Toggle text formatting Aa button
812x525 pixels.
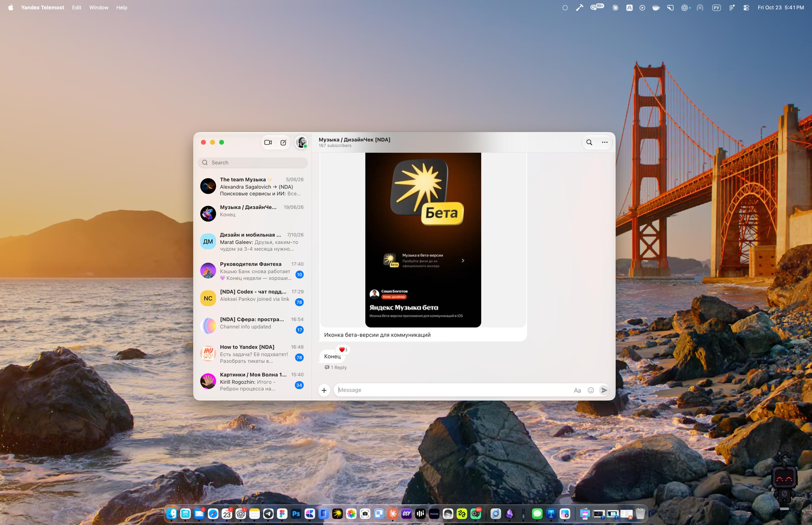click(x=577, y=390)
